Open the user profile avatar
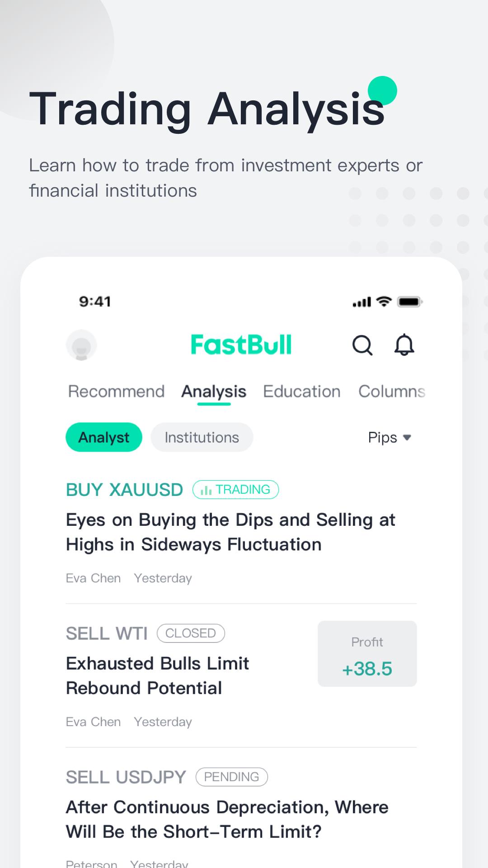The height and width of the screenshot is (868, 488). 81,345
